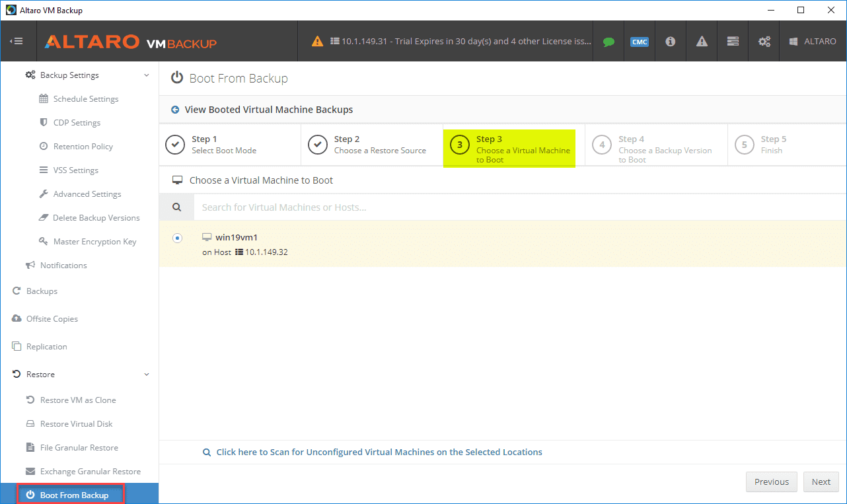Open the CMC cloud console icon
This screenshot has width=847, height=504.
click(639, 42)
